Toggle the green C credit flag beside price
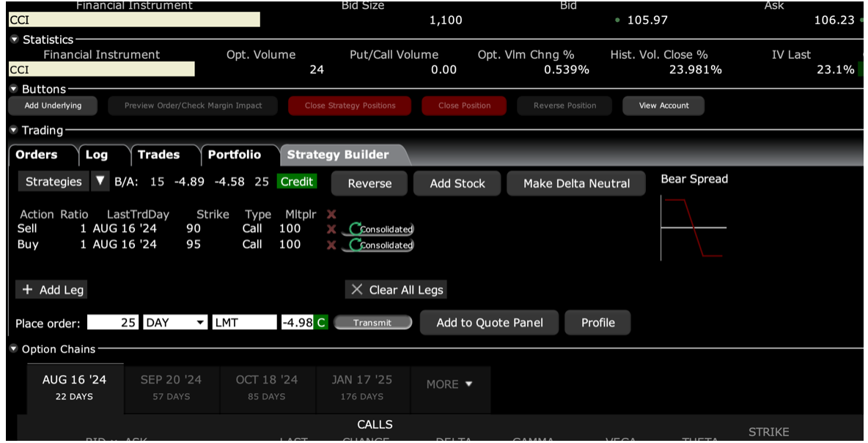Screen dimensions: 868x443 [320, 322]
